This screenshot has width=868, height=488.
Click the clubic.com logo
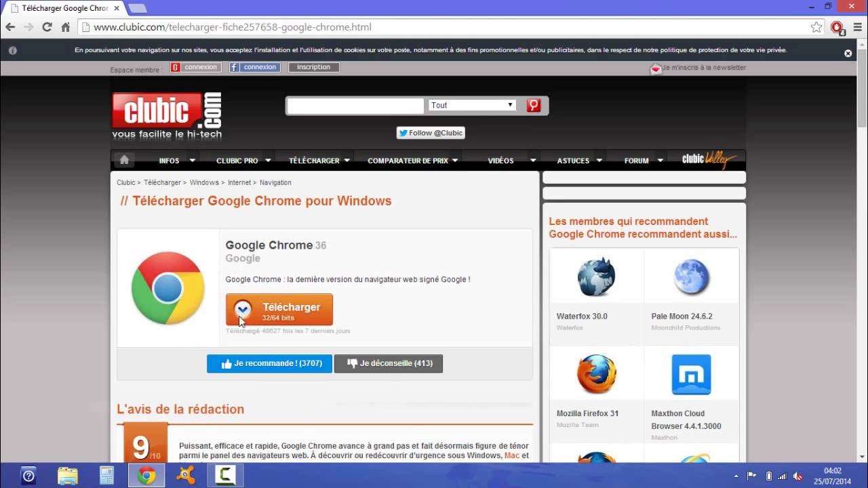pyautogui.click(x=167, y=115)
